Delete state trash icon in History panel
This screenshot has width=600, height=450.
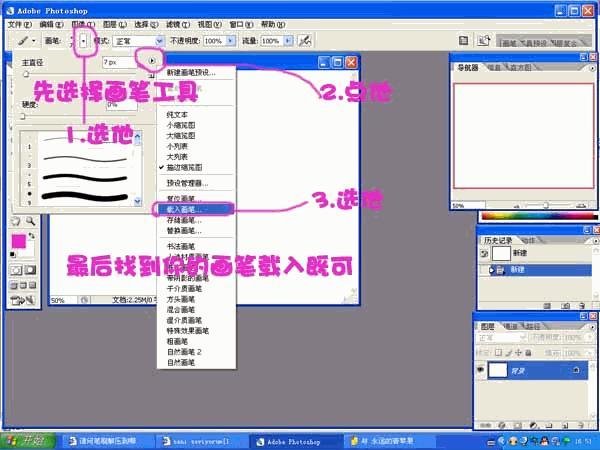(x=582, y=306)
